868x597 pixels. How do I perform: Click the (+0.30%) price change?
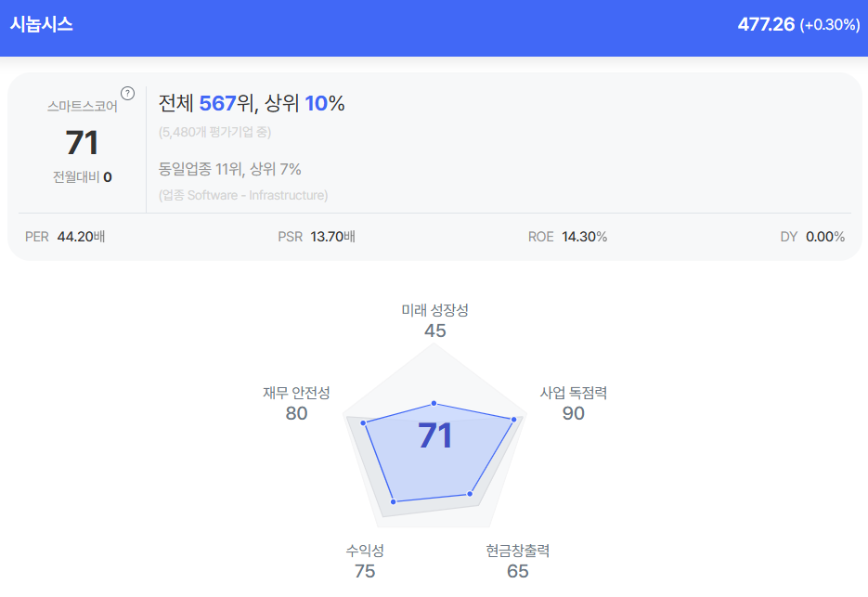tap(830, 25)
